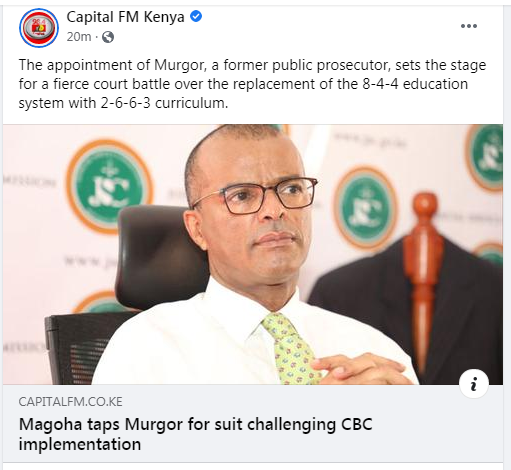Image resolution: width=511 pixels, height=470 pixels.
Task: Open the three-dots post options menu
Action: (x=469, y=26)
